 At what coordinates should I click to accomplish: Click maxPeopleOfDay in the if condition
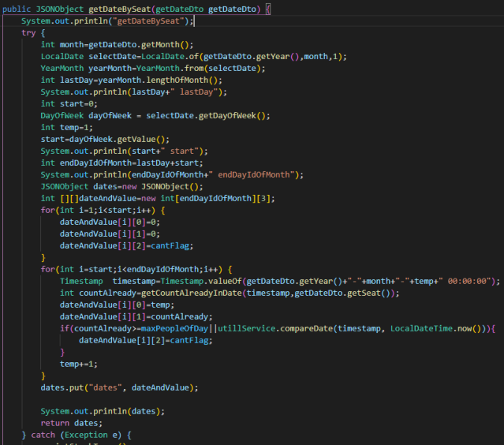tap(174, 328)
